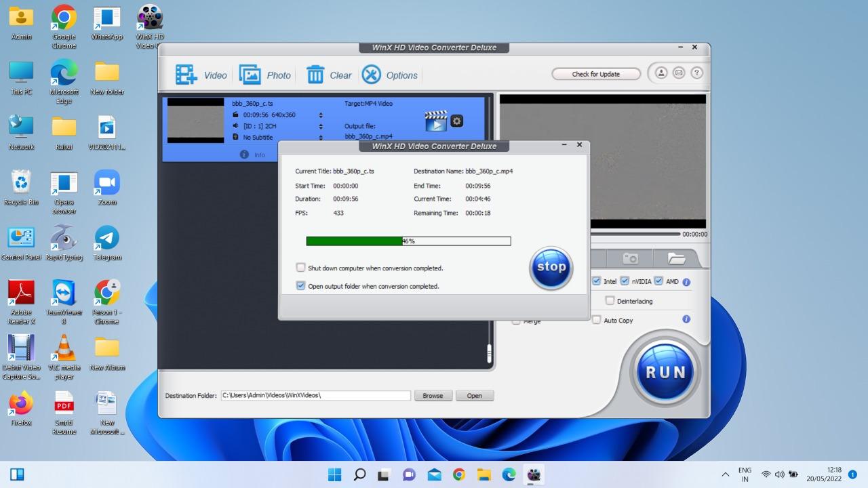The image size is (868, 488).
Task: Click the Photo slideshow icon
Action: coord(250,75)
